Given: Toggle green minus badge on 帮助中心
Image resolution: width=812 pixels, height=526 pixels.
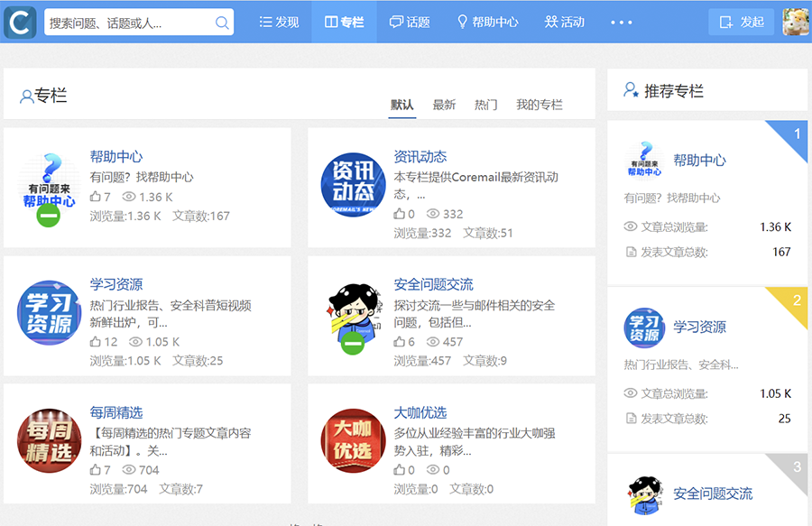Looking at the screenshot, I should 49,216.
